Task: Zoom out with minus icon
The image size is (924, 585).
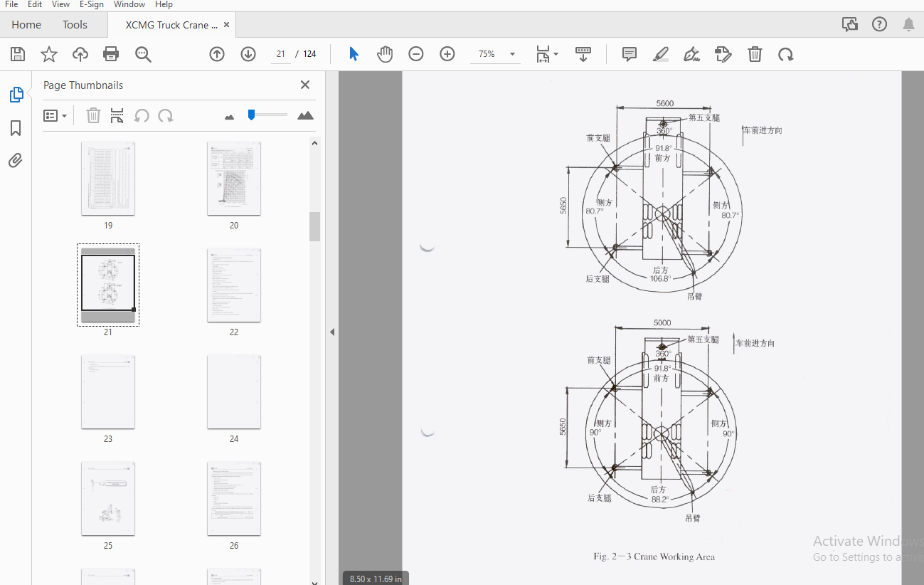Action: (x=416, y=54)
